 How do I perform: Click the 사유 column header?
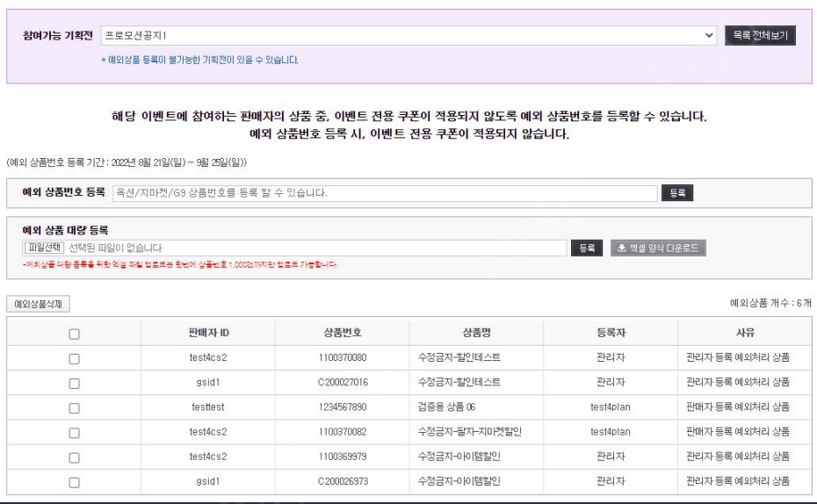coord(744,333)
